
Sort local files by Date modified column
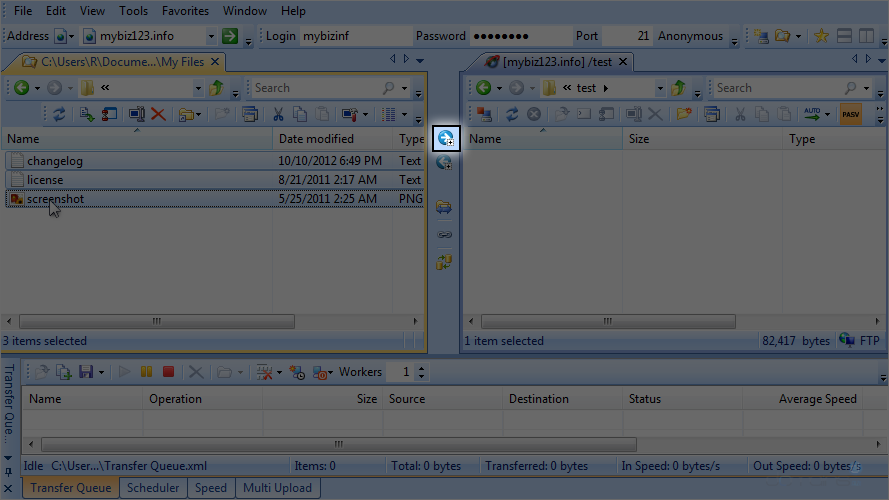pos(316,139)
